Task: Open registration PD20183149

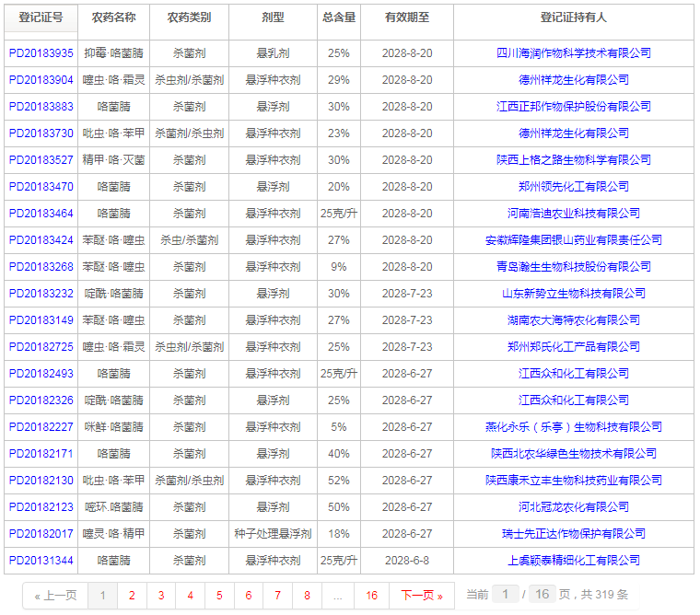Action: pyautogui.click(x=41, y=320)
